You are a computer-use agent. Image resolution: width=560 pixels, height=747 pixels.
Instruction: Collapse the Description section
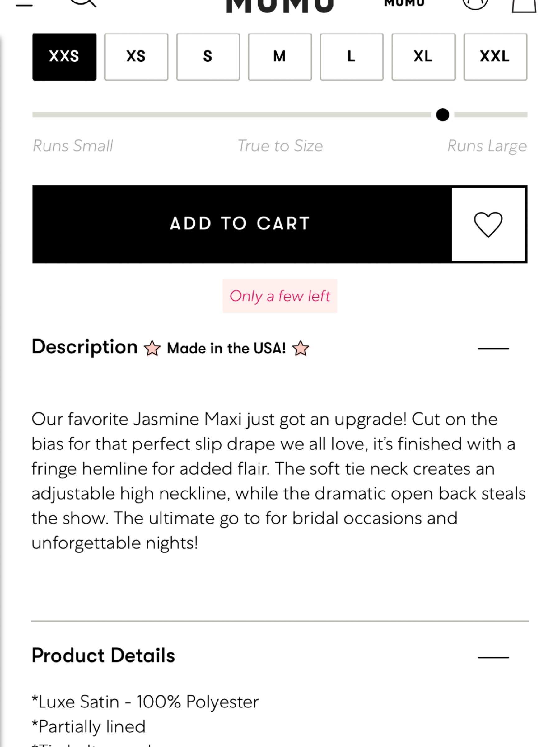493,348
